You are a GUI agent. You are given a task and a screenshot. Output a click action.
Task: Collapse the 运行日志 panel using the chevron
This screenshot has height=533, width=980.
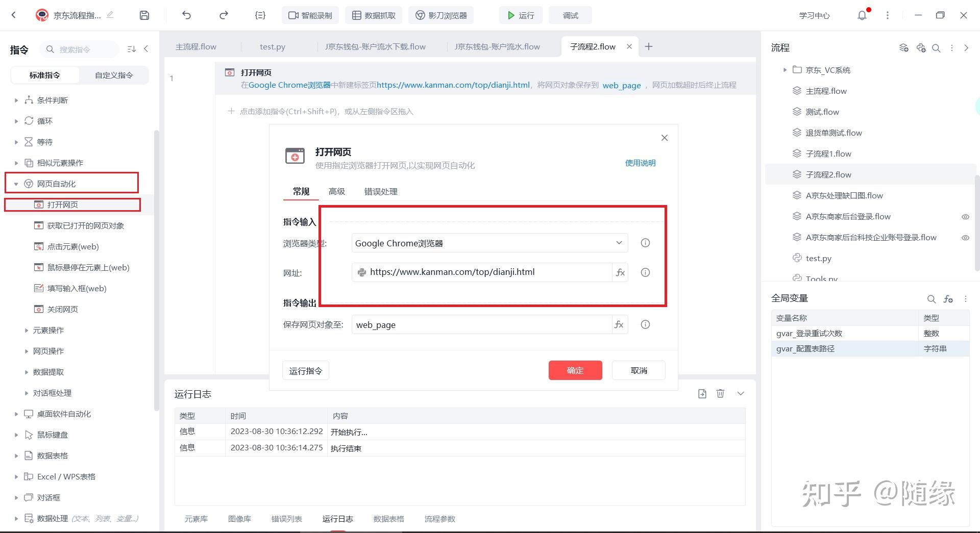coord(740,393)
